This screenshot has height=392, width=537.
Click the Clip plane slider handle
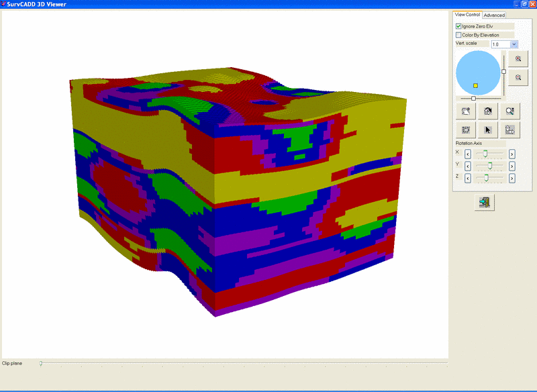click(x=40, y=363)
